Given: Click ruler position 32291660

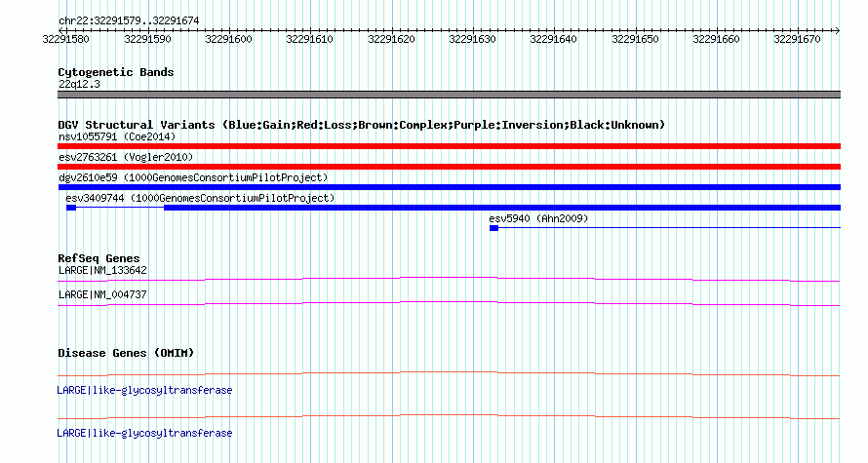Looking at the screenshot, I should point(716,39).
